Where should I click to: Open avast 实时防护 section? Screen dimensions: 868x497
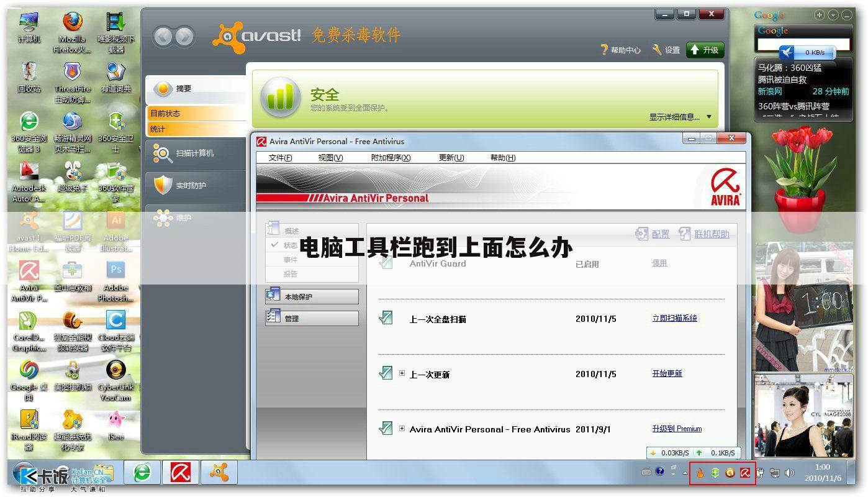pos(196,185)
